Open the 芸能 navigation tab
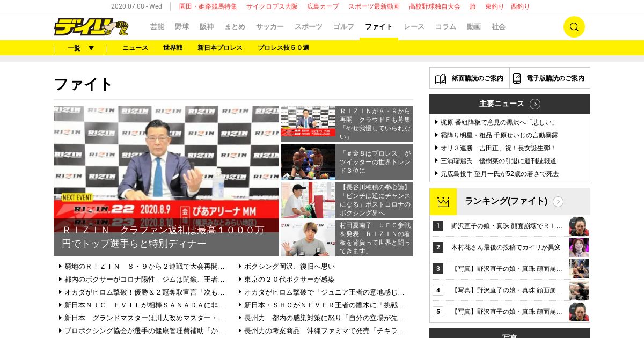The width and height of the screenshot is (644, 338). [157, 26]
